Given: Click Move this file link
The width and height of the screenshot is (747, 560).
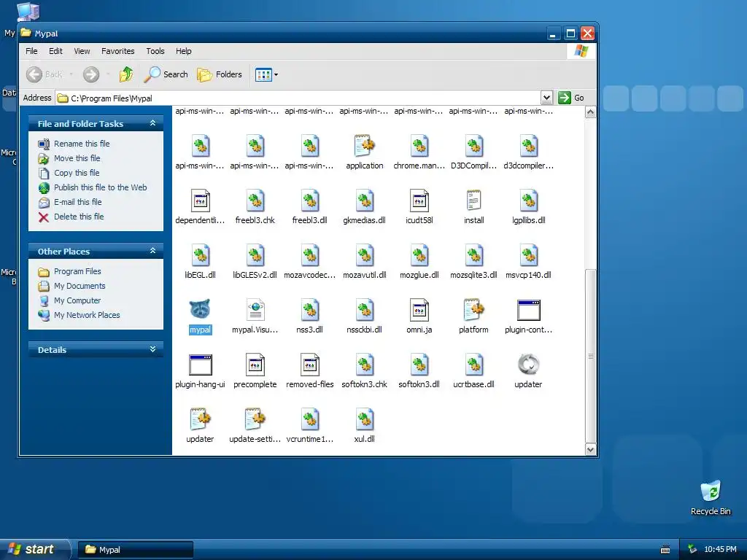Looking at the screenshot, I should (77, 158).
